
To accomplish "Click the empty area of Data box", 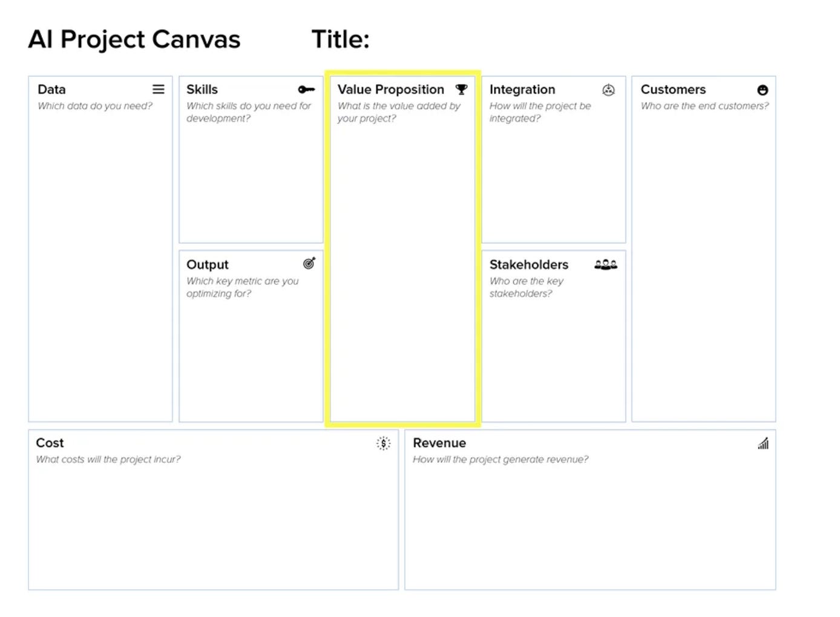I will [x=100, y=266].
